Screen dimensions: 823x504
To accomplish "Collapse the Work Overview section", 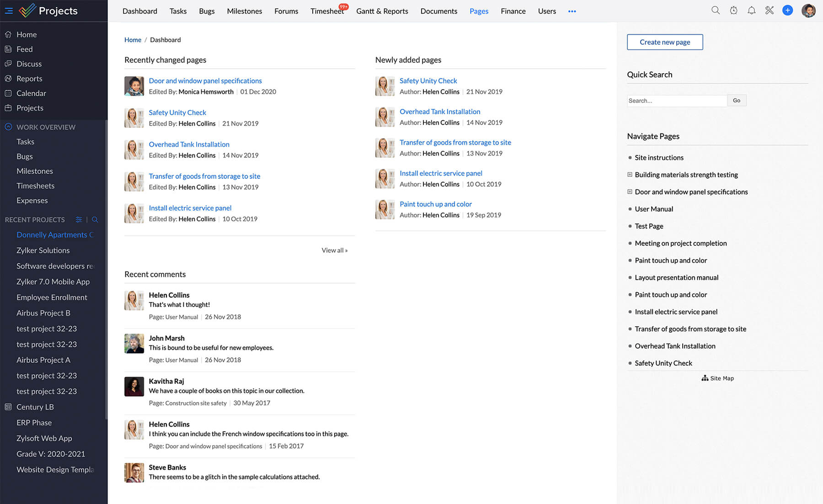I will (8, 127).
